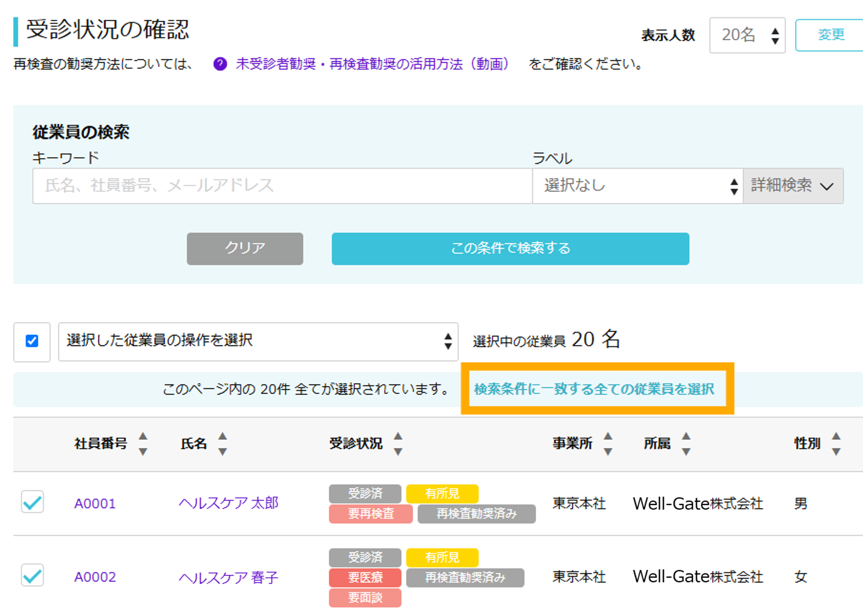This screenshot has width=863, height=616.
Task: Click the purple question mark help icon
Action: pos(220,64)
